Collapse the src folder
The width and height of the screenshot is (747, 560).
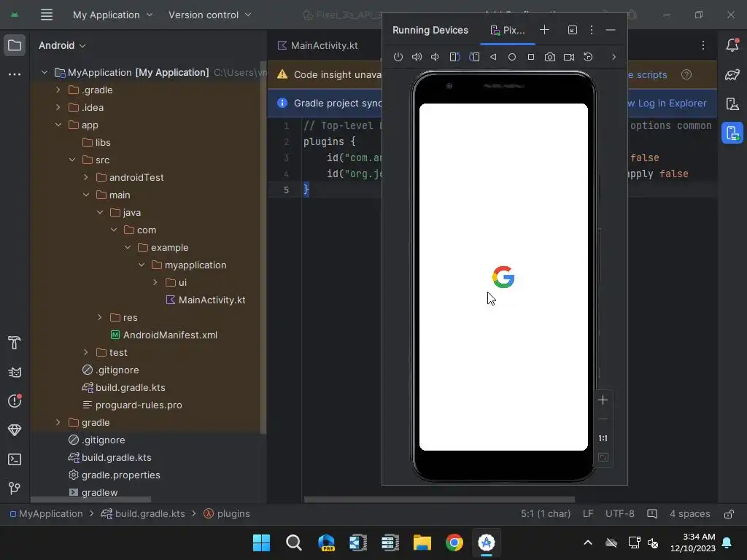72,160
